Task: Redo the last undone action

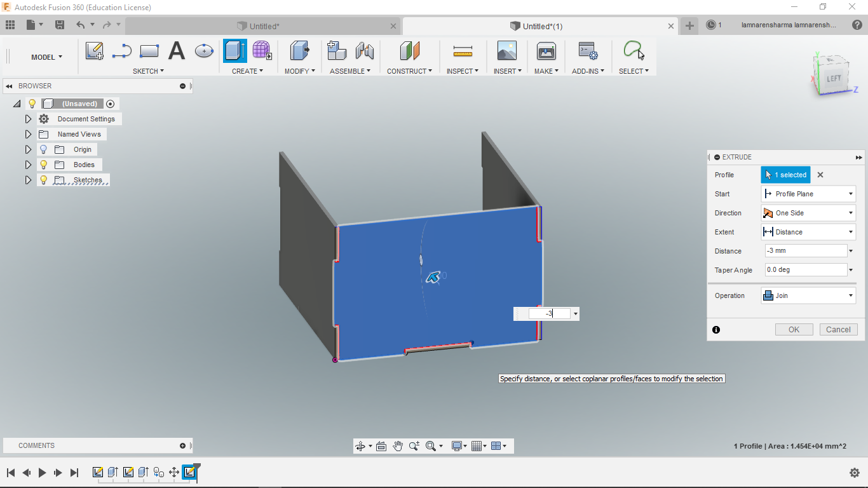Action: (107, 25)
